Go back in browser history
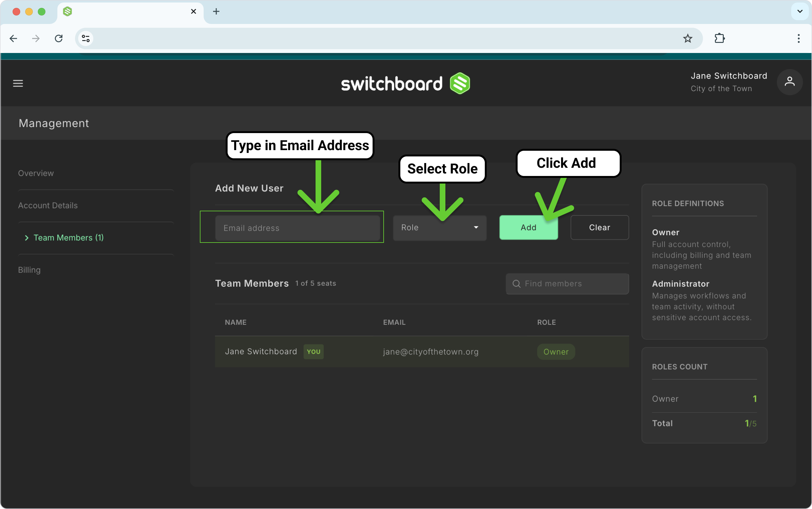The image size is (812, 509). point(14,38)
